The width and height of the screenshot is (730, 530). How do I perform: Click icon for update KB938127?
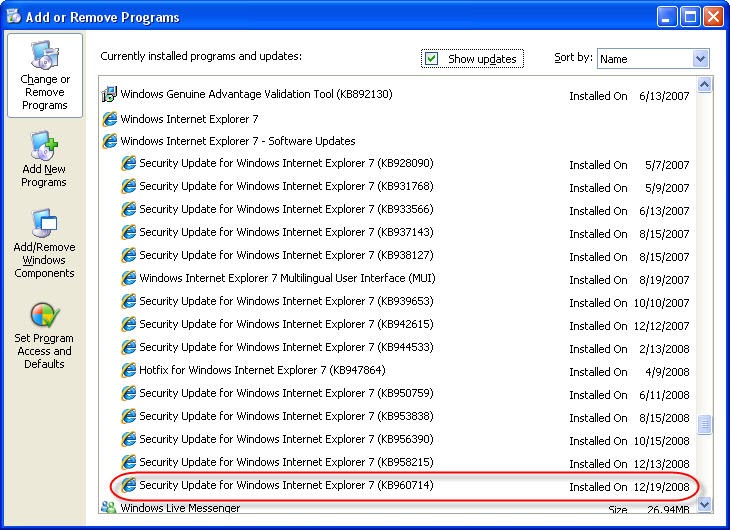click(x=128, y=255)
